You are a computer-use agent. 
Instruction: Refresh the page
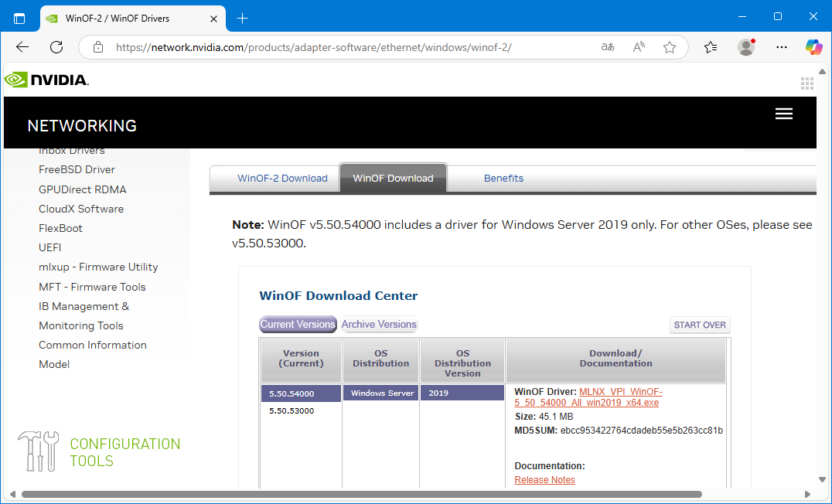[56, 47]
